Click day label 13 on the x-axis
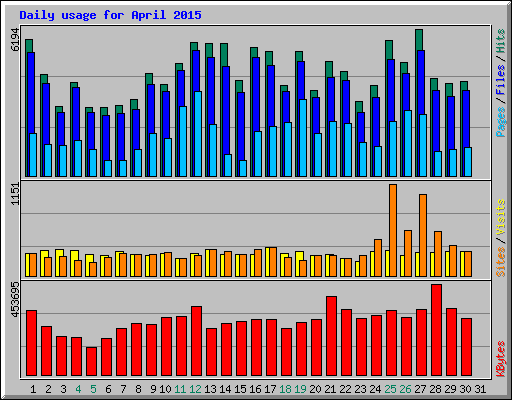 click(x=210, y=389)
